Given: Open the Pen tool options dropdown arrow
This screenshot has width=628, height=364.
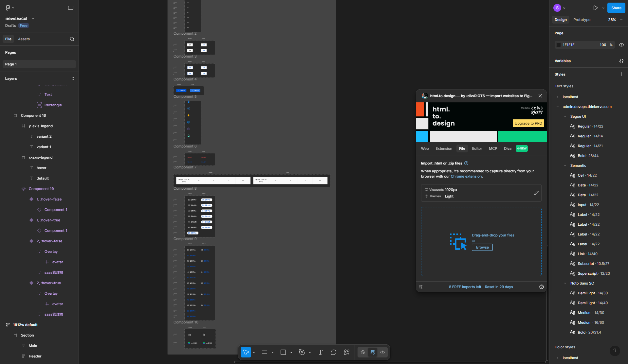Looking at the screenshot, I should [x=310, y=352].
